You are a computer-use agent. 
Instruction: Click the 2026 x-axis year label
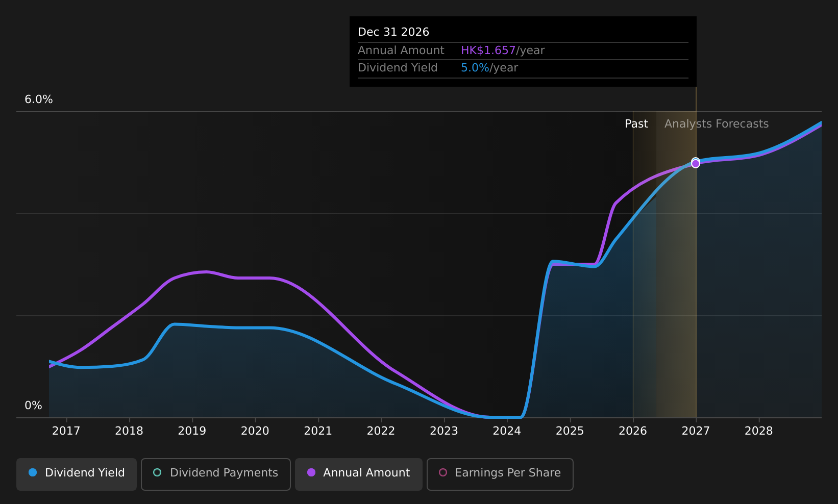coord(633,431)
